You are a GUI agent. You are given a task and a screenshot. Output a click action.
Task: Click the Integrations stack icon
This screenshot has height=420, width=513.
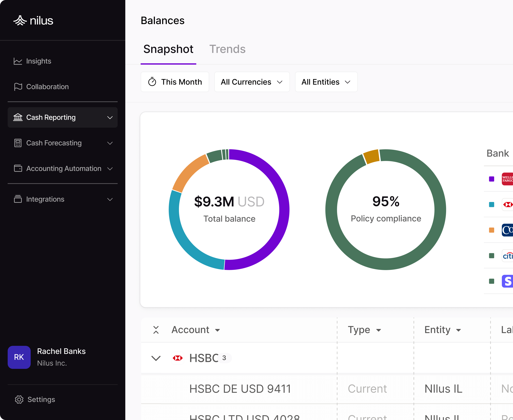pyautogui.click(x=18, y=199)
